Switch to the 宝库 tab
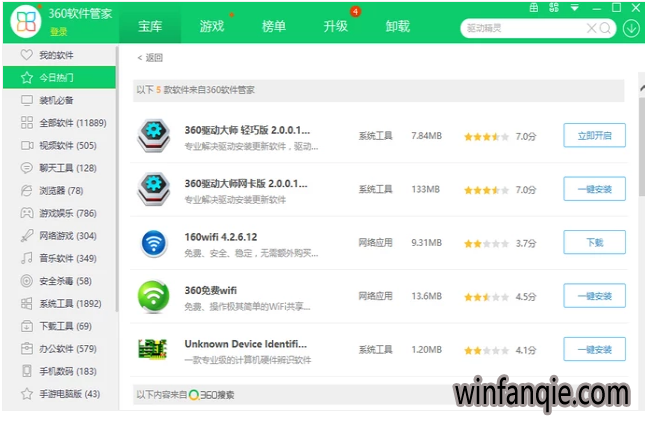This screenshot has height=424, width=645. pos(150,26)
